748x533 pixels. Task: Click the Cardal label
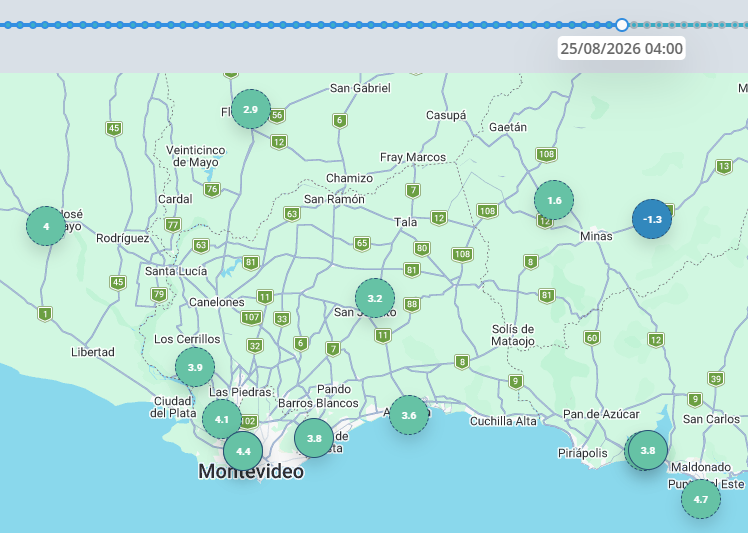click(175, 199)
